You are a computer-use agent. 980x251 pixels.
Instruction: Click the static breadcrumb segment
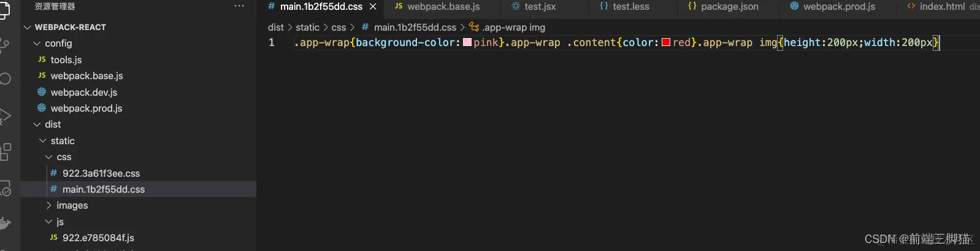click(307, 27)
